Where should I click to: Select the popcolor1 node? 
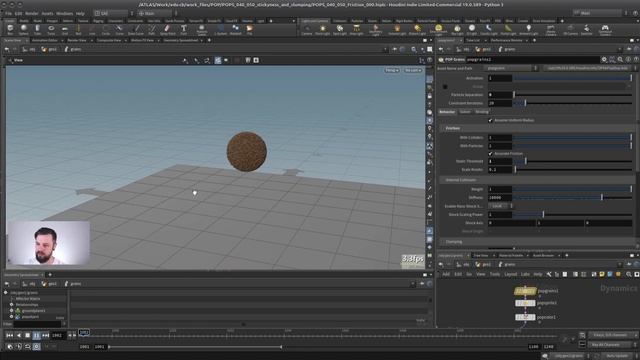524,317
